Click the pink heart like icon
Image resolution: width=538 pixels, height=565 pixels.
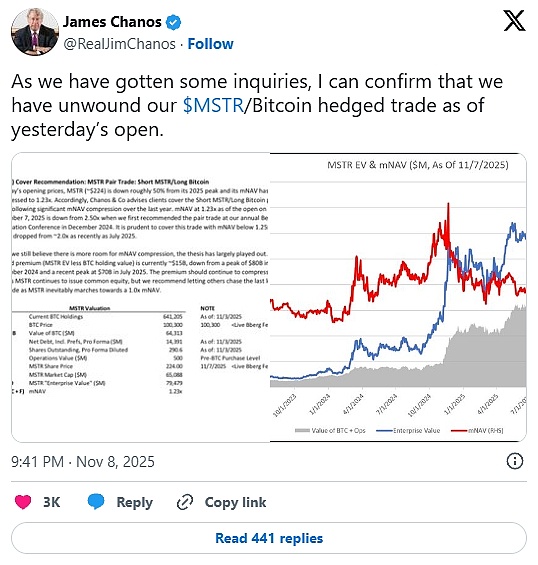tap(23, 502)
